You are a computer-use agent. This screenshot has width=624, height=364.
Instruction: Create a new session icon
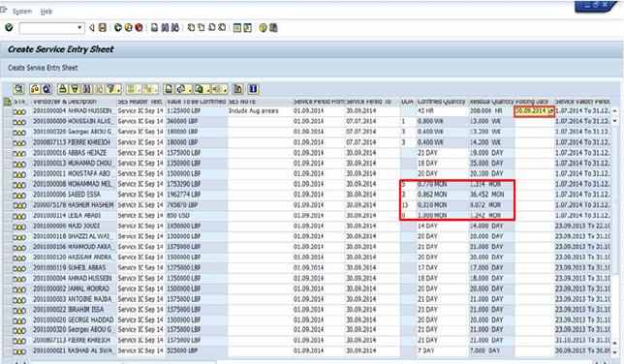(x=237, y=27)
